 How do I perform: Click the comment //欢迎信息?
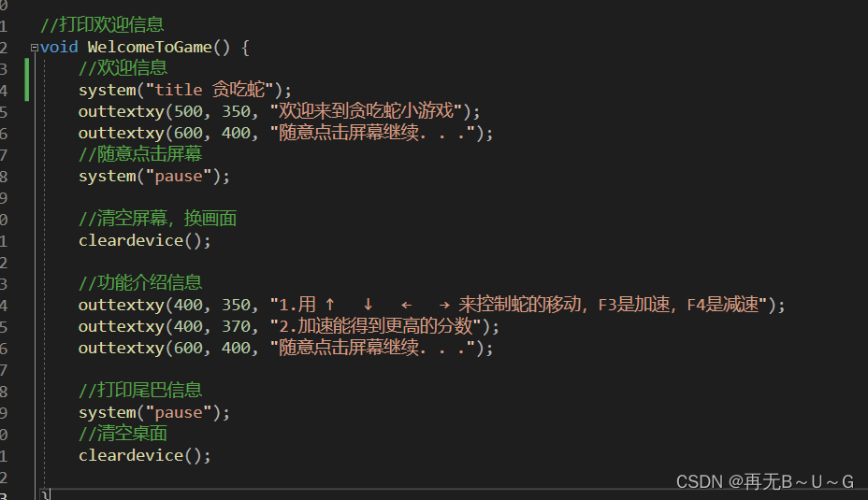coord(123,68)
